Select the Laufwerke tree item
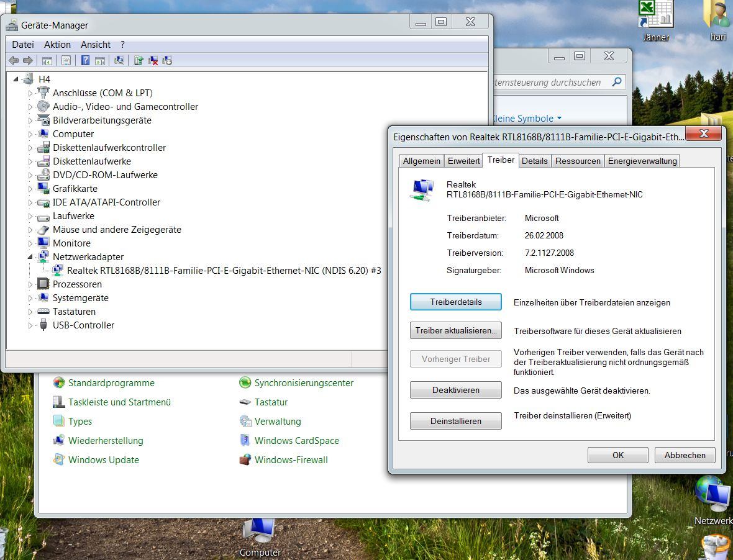The height and width of the screenshot is (560, 733). pos(73,216)
